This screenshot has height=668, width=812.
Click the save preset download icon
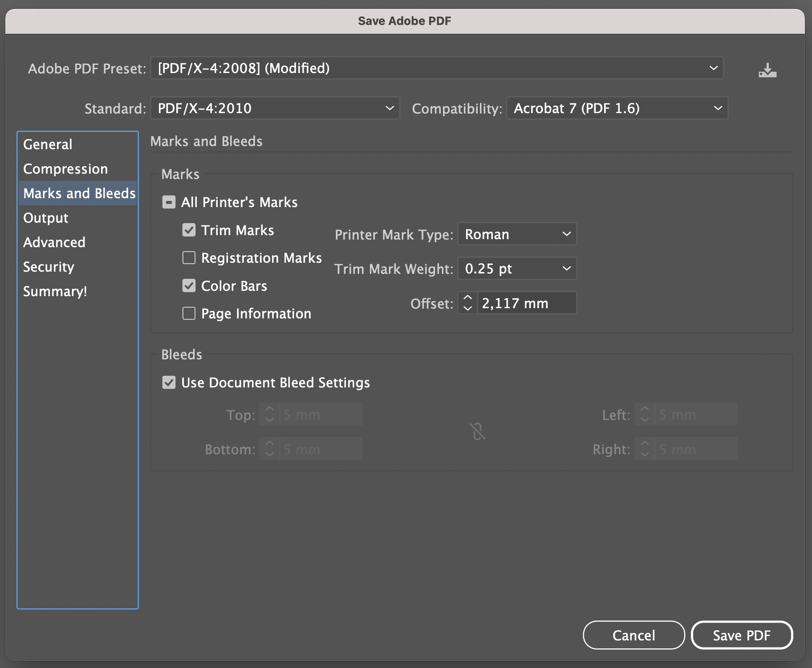(x=767, y=70)
